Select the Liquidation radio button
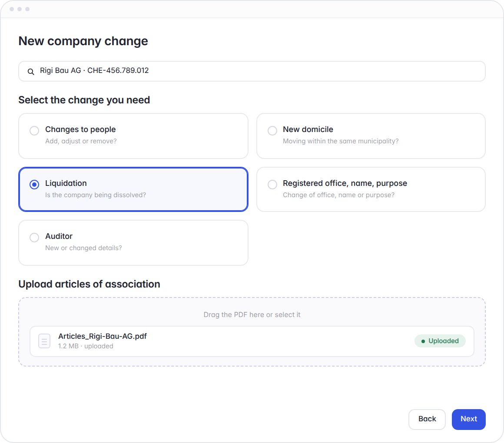This screenshot has width=504, height=443. tap(34, 185)
